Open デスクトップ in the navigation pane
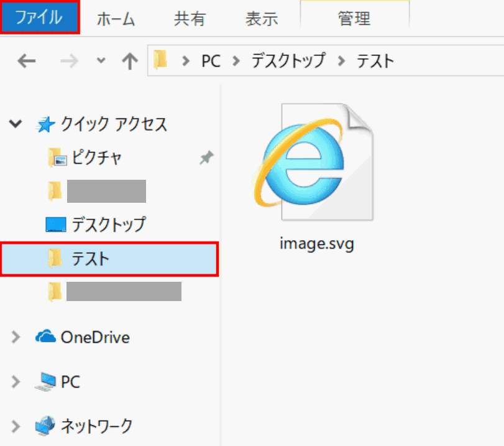The image size is (504, 446). 109,225
